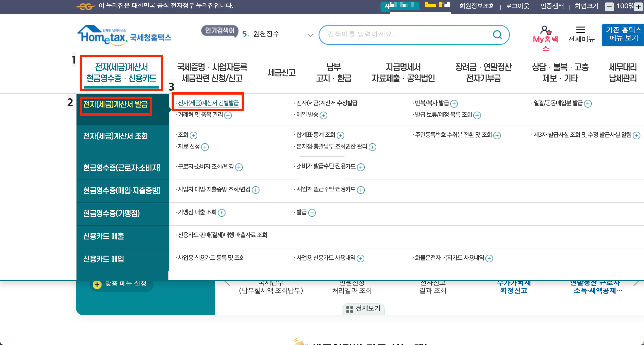644x345 pixels.
Task: Expand the 메일 발송 plus icon
Action: (x=323, y=115)
